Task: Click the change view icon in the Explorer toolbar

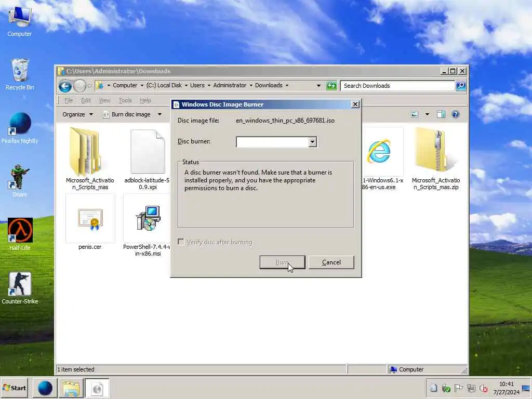Action: click(415, 114)
